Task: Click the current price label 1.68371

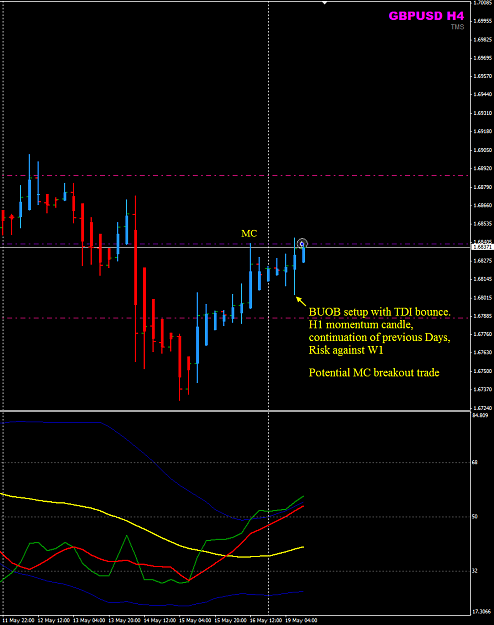Action: 482,247
